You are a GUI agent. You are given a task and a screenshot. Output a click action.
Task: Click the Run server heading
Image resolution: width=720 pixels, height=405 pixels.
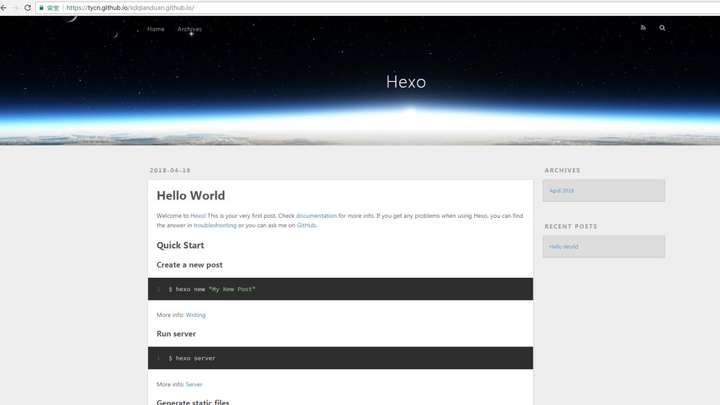click(x=176, y=334)
